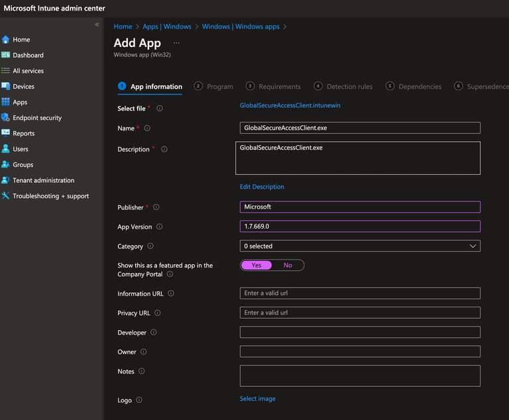Click the Tenant administration icon
This screenshot has height=420, width=509.
coord(5,180)
